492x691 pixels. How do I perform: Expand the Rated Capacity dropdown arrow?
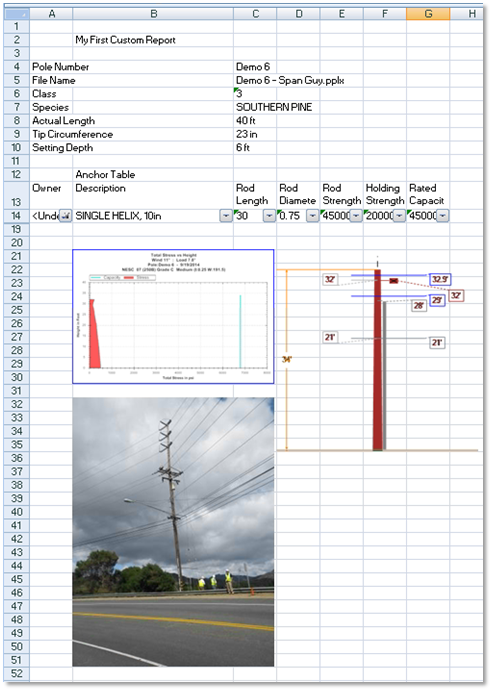[442, 216]
